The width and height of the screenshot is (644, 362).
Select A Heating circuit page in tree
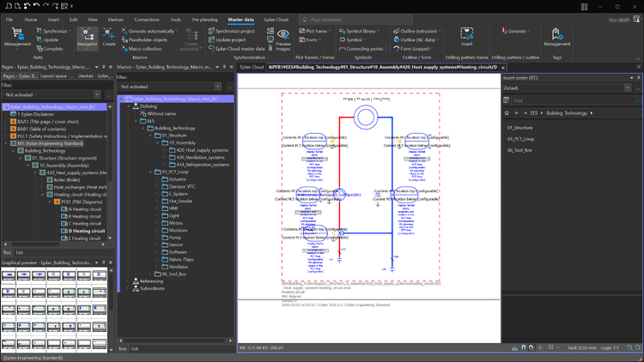point(82,209)
